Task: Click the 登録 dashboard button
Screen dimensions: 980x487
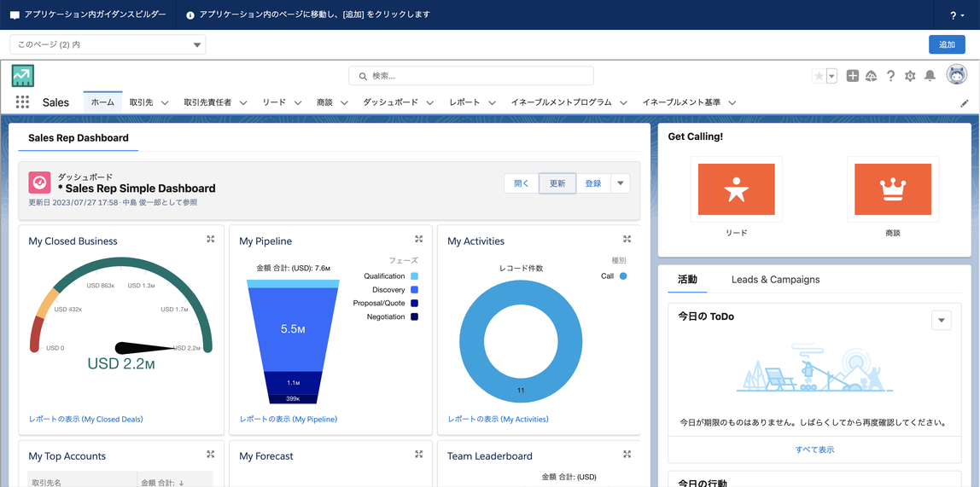Action: point(593,183)
